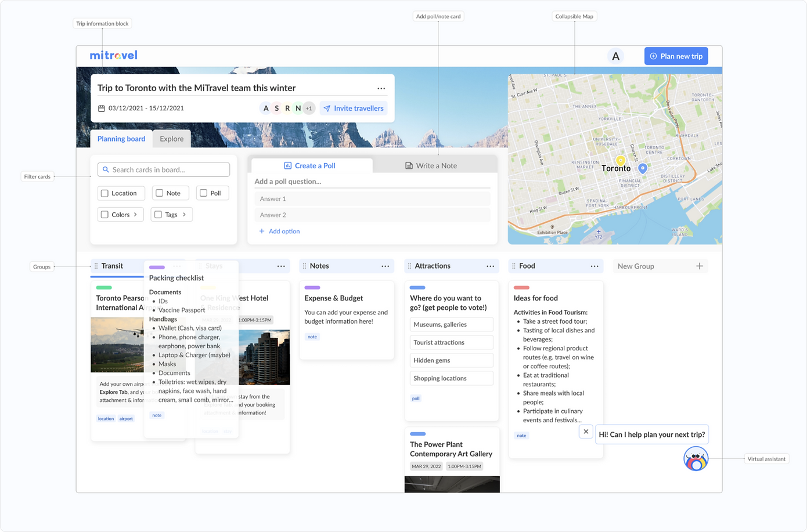Click the note tag on Ideas for food
807x532 pixels.
(521, 436)
